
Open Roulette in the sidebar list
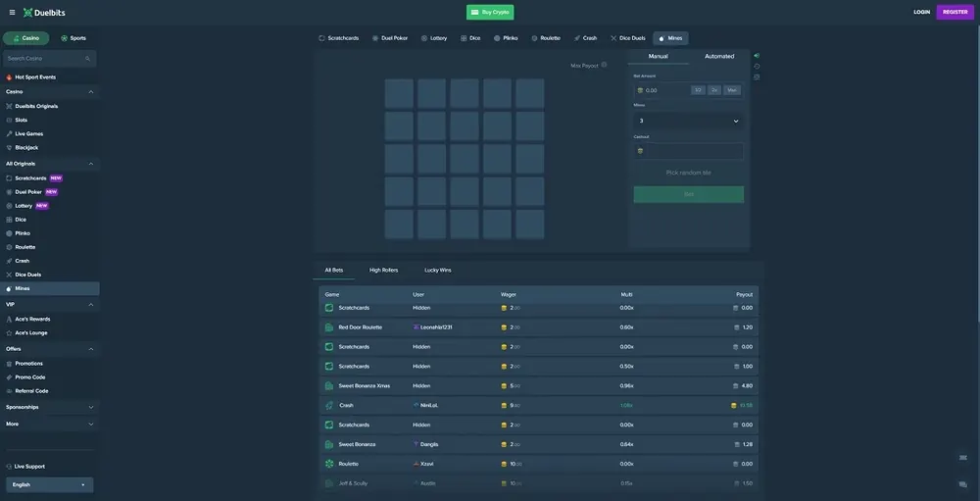click(x=25, y=247)
